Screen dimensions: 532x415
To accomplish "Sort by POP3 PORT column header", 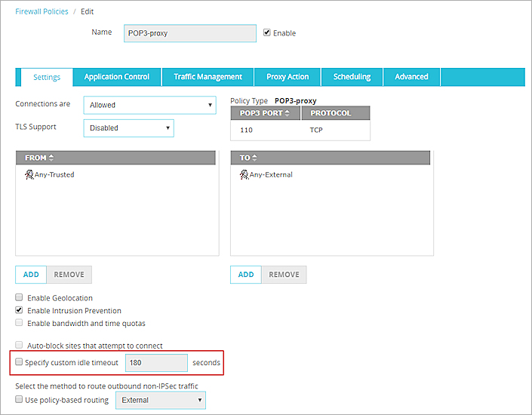I will 265,113.
